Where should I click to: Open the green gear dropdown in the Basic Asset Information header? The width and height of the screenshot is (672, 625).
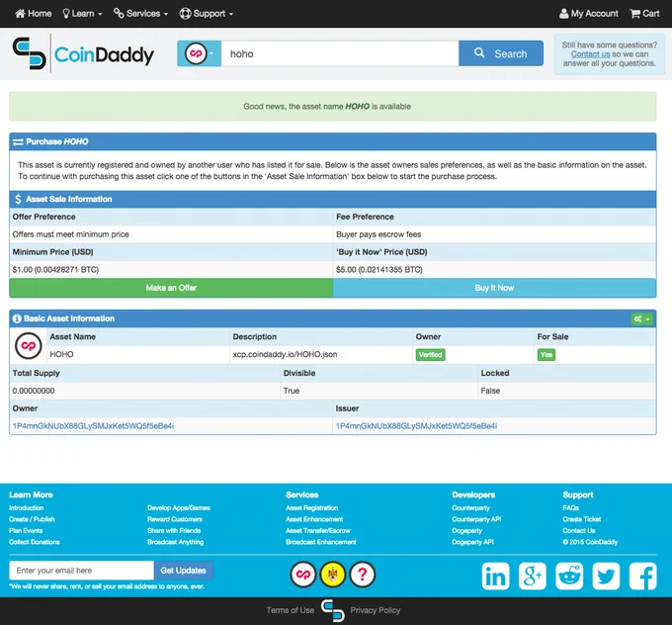tap(642, 318)
